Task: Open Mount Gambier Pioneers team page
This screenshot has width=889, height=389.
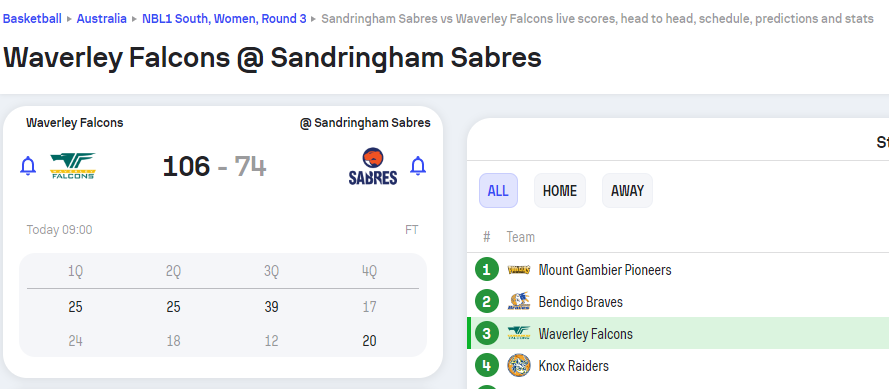Action: pyautogui.click(x=605, y=270)
